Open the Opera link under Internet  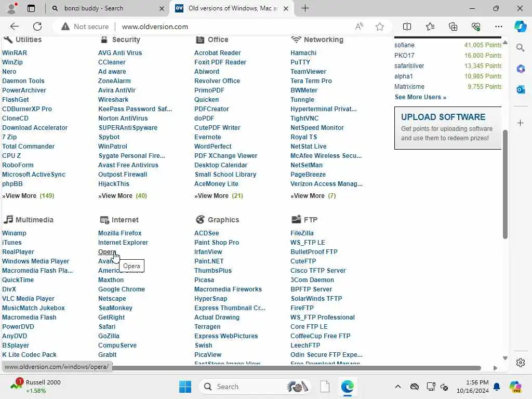[107, 252]
